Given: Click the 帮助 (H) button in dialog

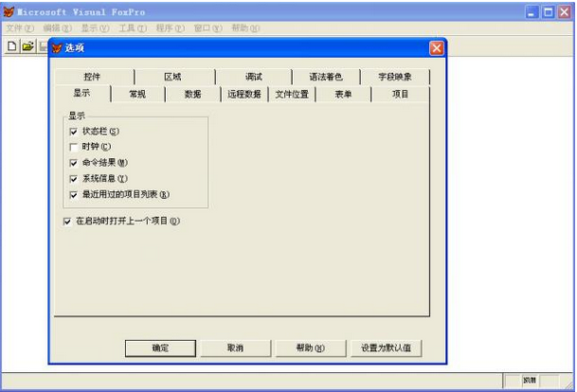Looking at the screenshot, I should coord(311,347).
